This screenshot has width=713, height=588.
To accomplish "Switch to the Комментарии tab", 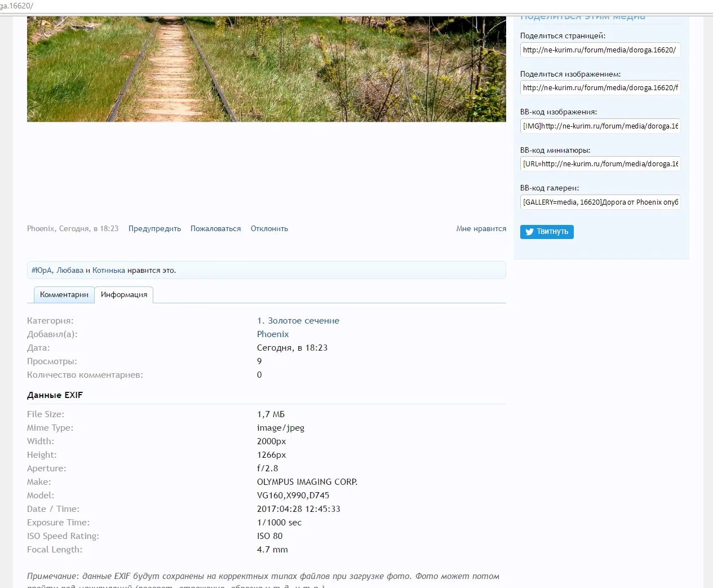I will 64,294.
